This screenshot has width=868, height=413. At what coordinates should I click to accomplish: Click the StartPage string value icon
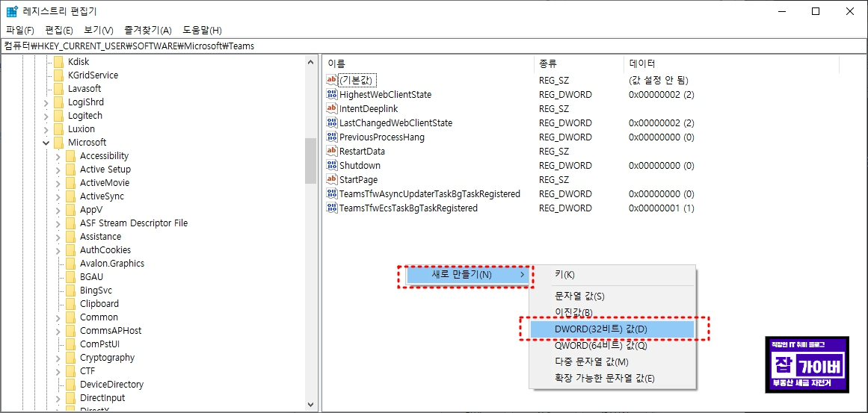[x=332, y=180]
